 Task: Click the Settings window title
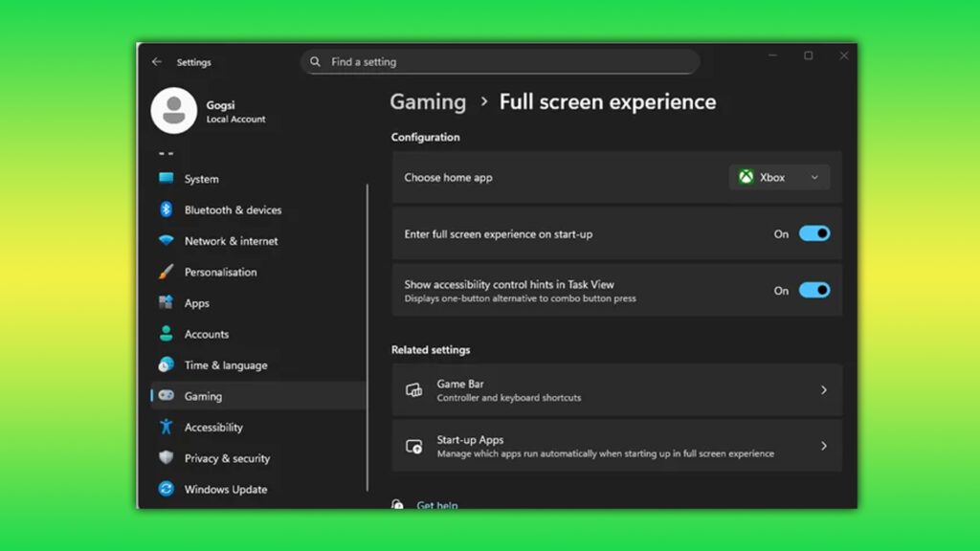click(193, 62)
